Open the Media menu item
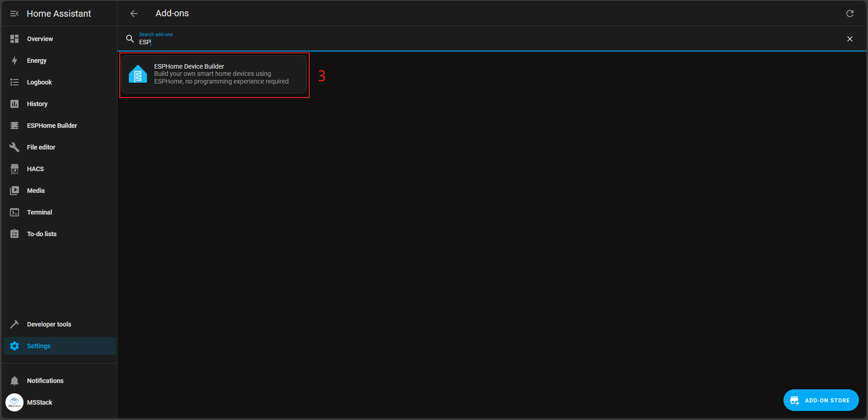 (x=60, y=191)
